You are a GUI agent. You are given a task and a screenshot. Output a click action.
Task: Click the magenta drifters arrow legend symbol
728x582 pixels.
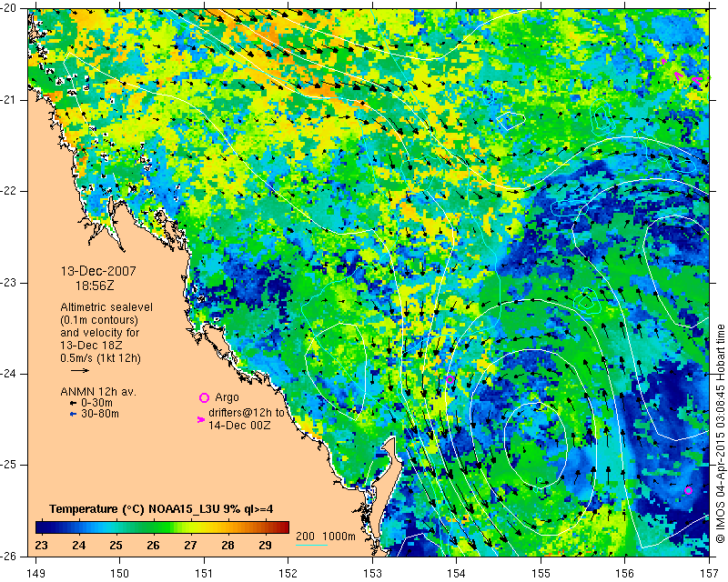point(201,419)
